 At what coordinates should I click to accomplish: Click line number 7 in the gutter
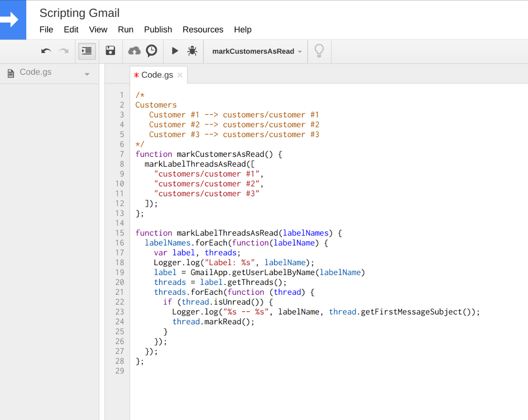tap(122, 154)
